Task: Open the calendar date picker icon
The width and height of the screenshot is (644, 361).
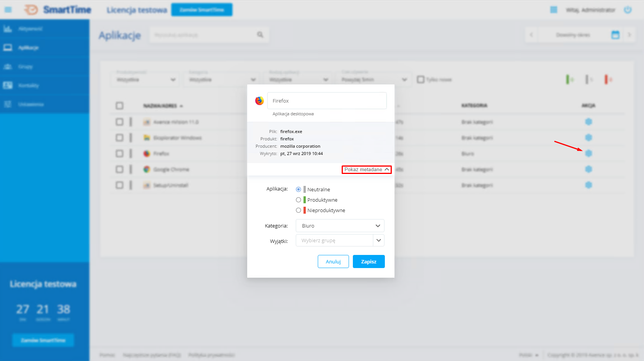Action: (x=615, y=35)
